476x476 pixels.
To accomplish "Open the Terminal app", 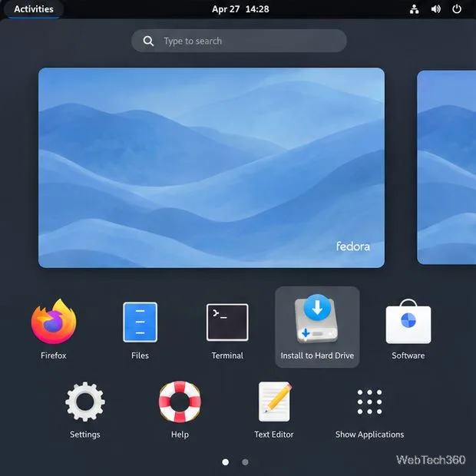I will click(227, 322).
